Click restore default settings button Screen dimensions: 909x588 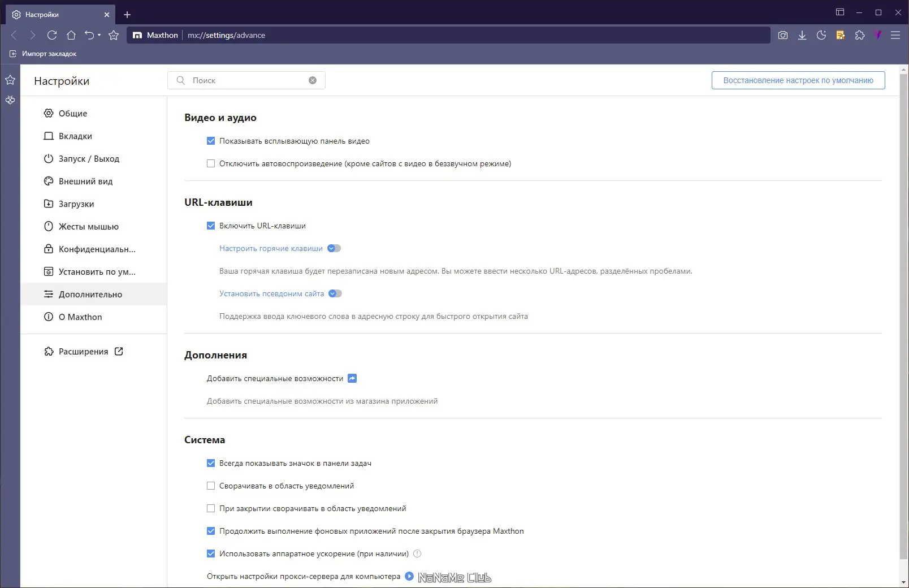point(798,80)
